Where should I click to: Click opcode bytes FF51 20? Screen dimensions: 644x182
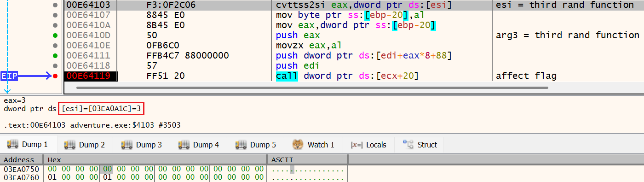[x=166, y=76]
